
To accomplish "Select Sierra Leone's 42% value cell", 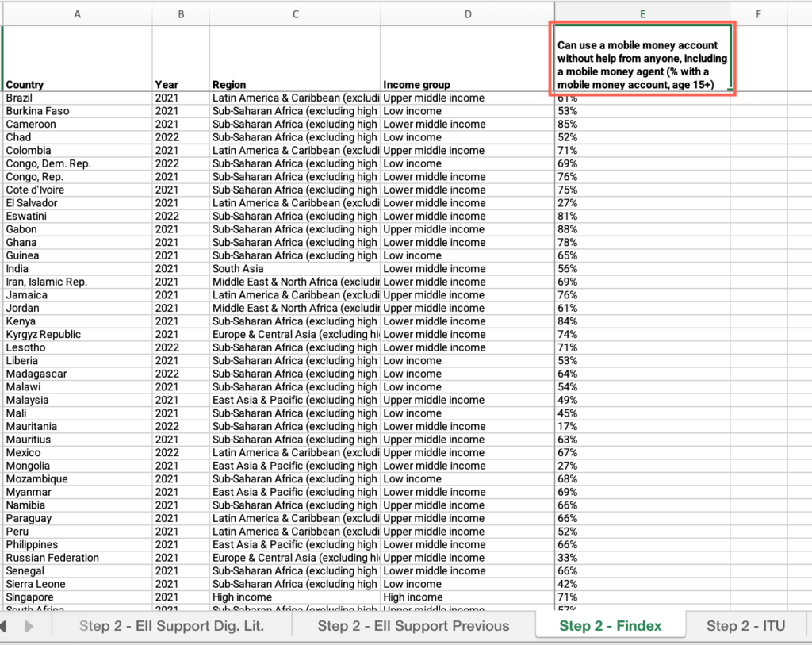I will (642, 584).
